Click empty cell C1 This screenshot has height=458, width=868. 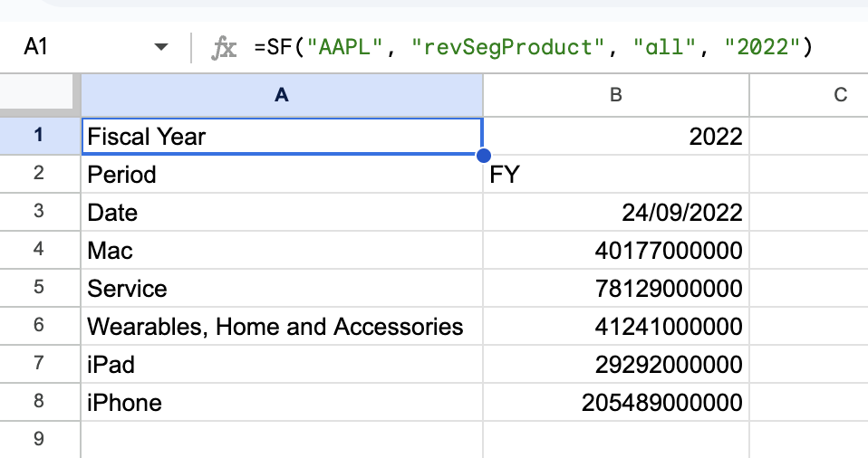[809, 136]
